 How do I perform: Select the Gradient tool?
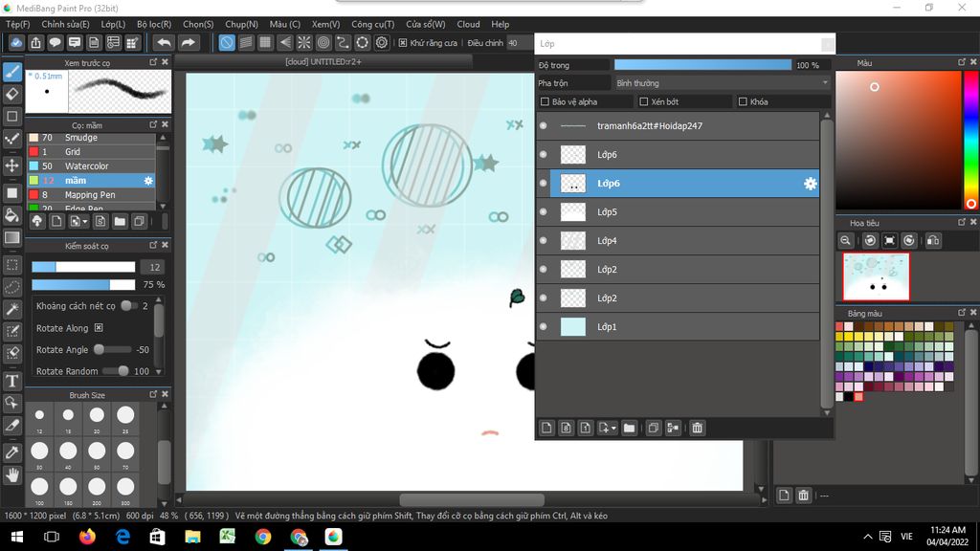pyautogui.click(x=11, y=238)
